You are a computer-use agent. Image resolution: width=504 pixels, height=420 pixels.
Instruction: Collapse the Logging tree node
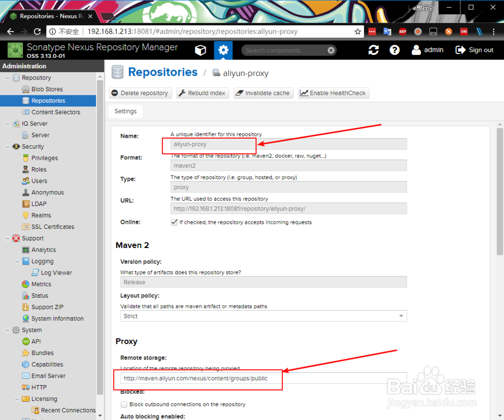pyautogui.click(x=17, y=261)
